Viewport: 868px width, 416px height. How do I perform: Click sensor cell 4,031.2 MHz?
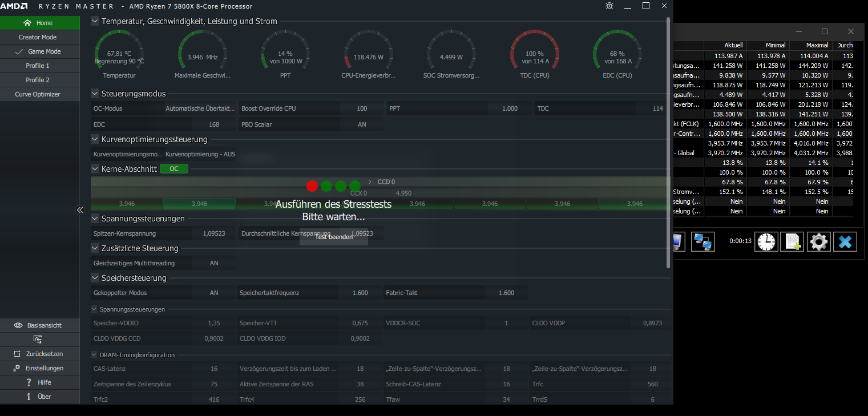[811, 153]
